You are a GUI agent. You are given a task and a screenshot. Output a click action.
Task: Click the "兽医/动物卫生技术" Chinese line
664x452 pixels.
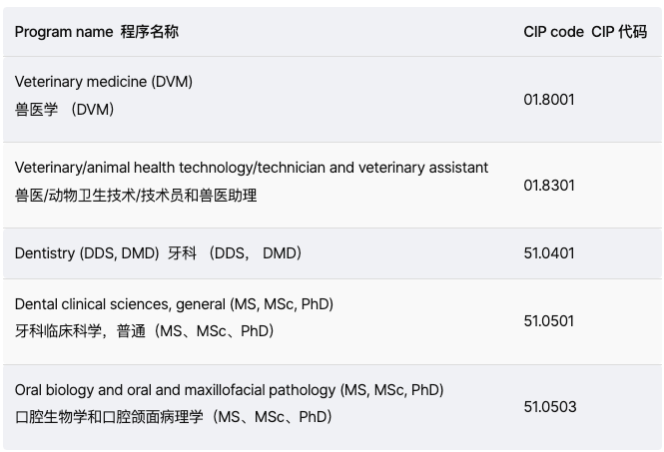[x=135, y=195]
